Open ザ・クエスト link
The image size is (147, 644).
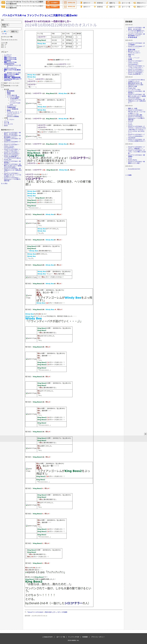click(11, 120)
